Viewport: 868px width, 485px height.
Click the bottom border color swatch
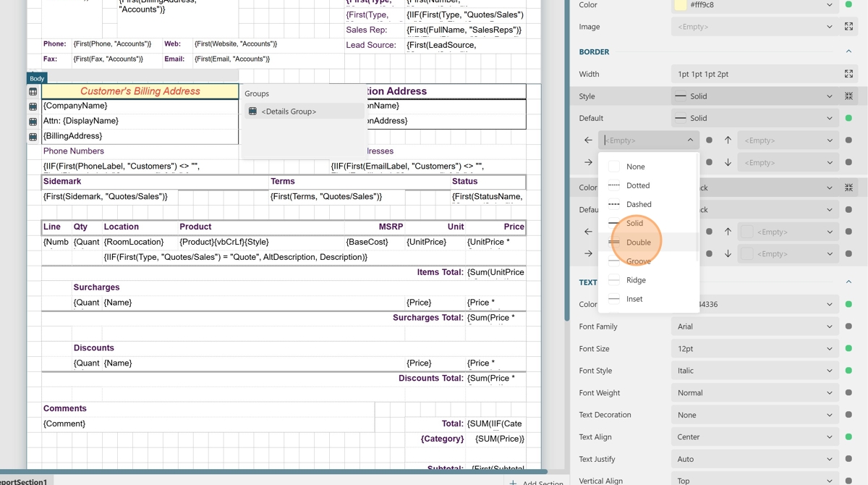[x=747, y=254]
